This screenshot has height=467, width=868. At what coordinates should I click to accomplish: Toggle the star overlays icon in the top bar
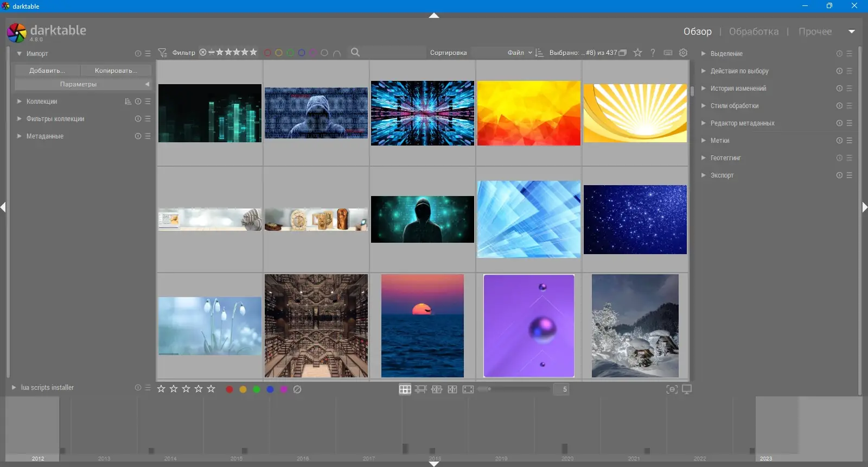point(638,53)
